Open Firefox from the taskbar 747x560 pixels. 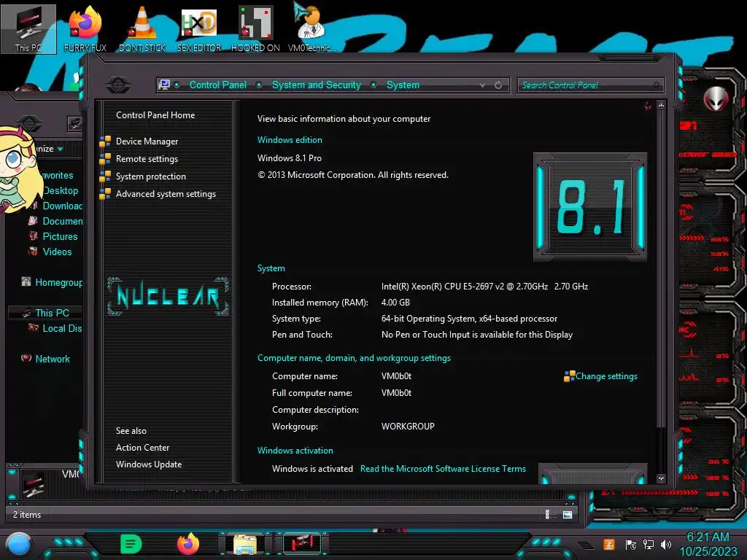(188, 544)
